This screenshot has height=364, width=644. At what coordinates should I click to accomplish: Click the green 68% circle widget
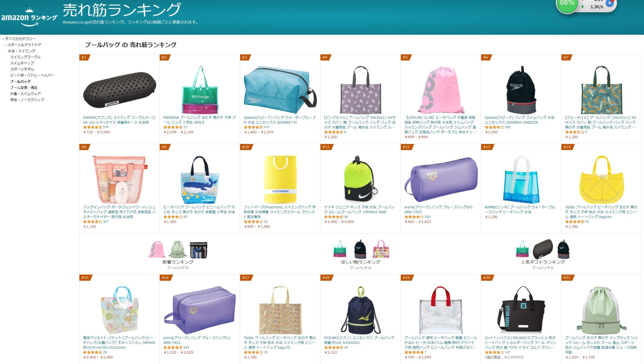tap(567, 5)
